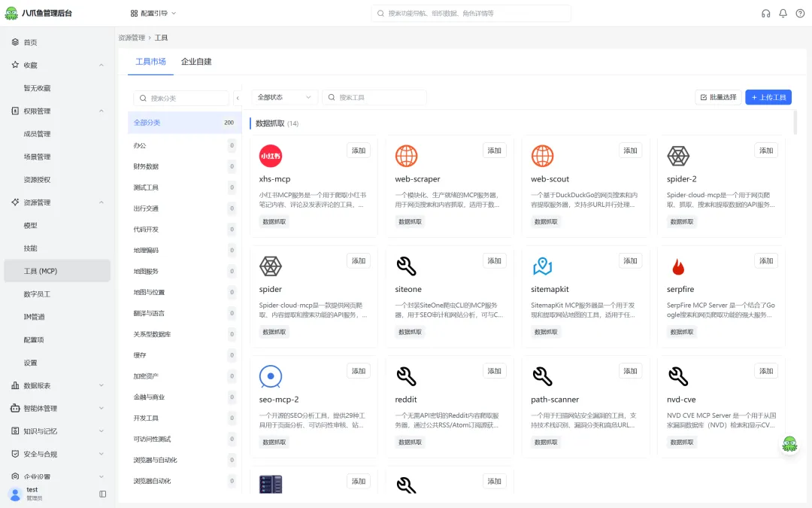This screenshot has width=812, height=508.
Task: Click the 数据抓取 tag on spider-2 card
Action: click(x=681, y=221)
